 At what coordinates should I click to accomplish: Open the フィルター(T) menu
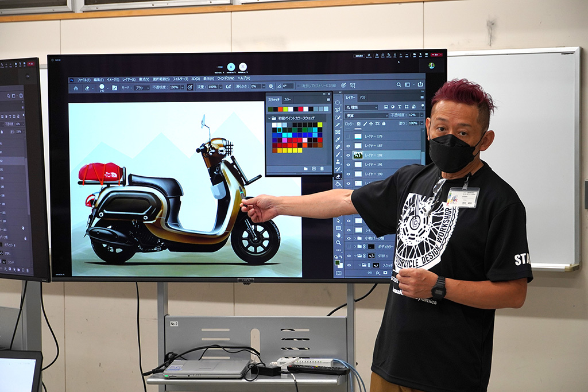[x=180, y=79]
